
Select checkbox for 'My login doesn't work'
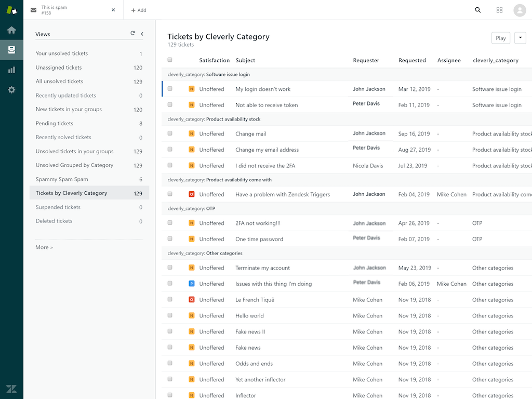pos(170,89)
